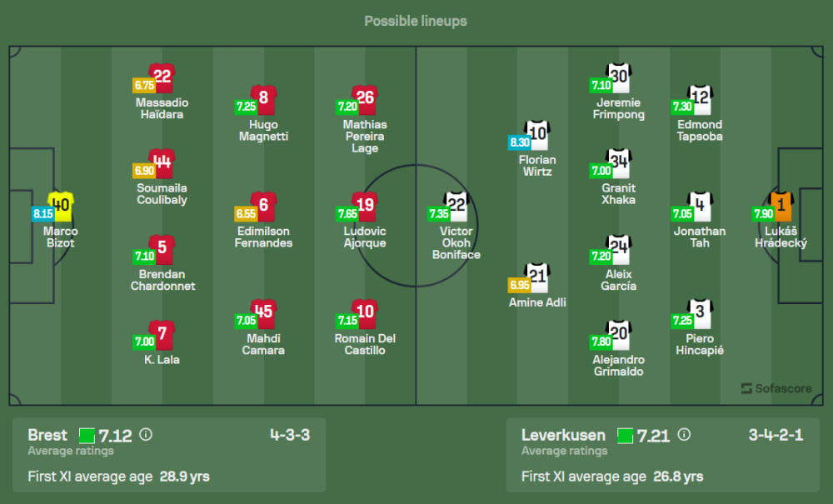Open Jonathan Tah's player name link

pyautogui.click(x=700, y=237)
